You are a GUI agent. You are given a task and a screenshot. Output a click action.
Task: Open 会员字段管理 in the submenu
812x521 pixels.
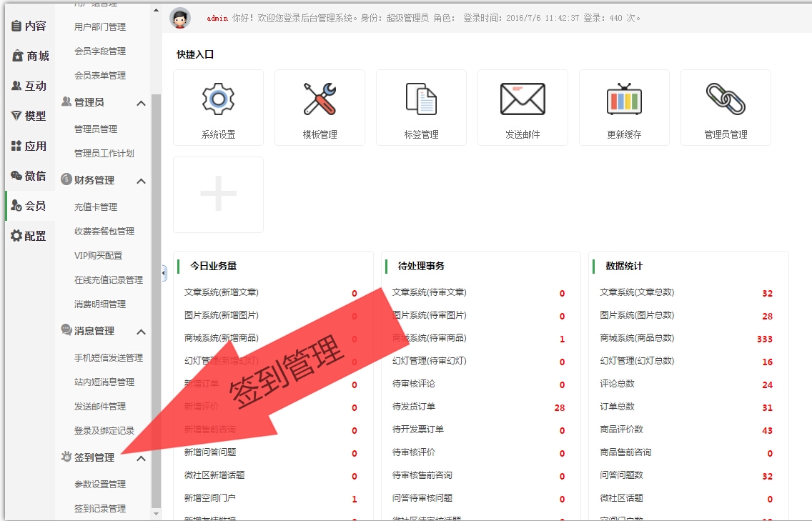coord(100,51)
